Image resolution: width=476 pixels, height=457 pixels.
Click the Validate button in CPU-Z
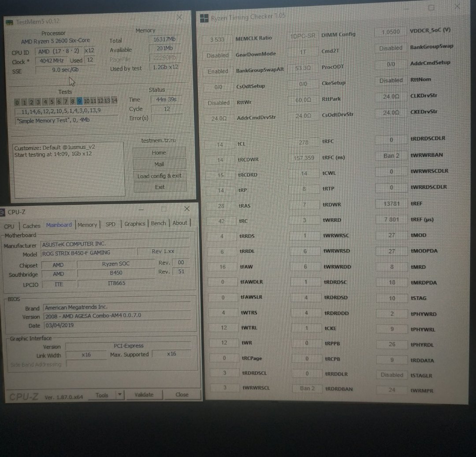point(144,394)
